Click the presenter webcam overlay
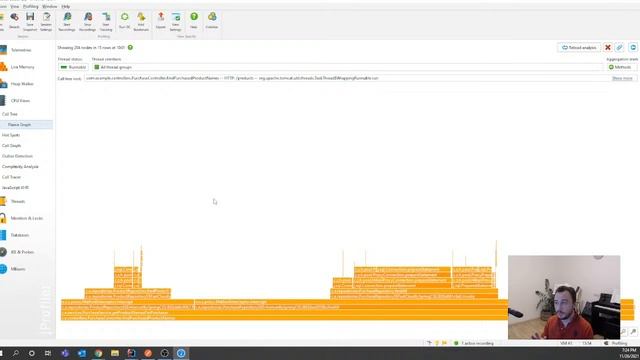Image resolution: width=640 pixels, height=360 pixels. click(x=564, y=297)
